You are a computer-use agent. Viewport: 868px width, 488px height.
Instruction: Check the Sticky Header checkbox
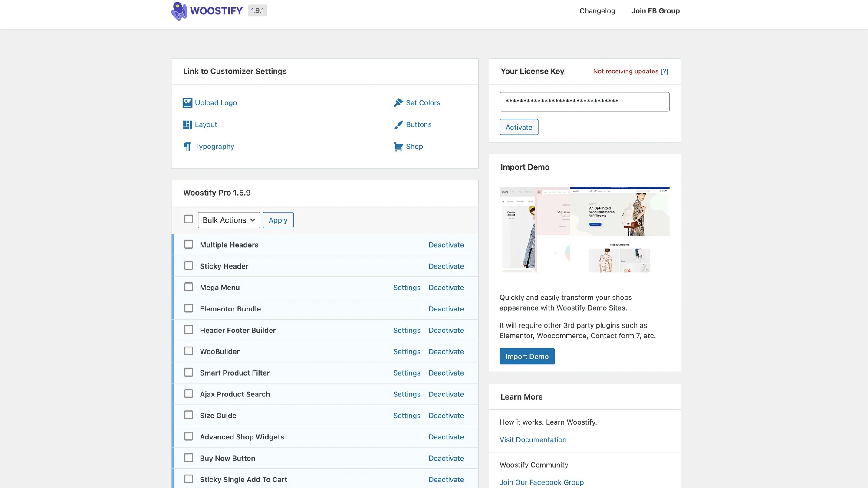(188, 265)
